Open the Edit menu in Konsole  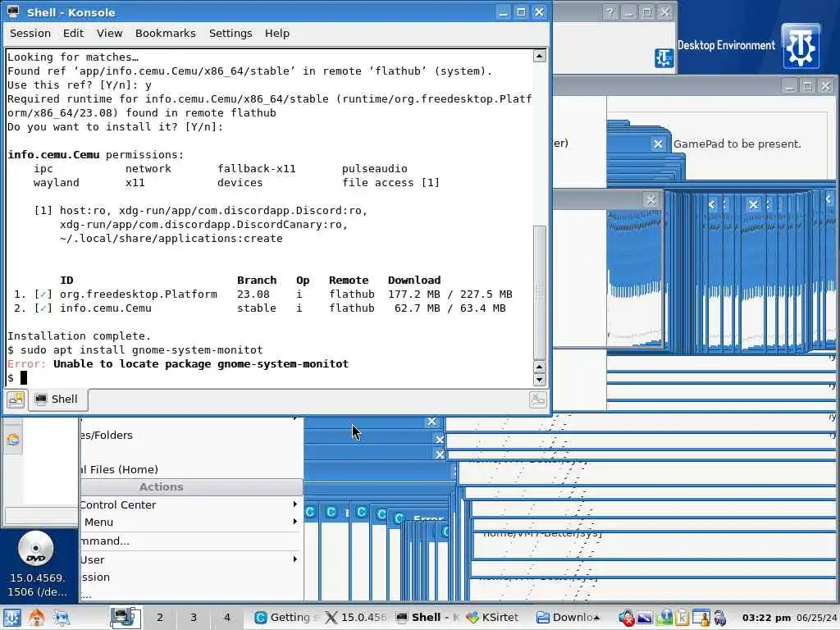(x=73, y=33)
